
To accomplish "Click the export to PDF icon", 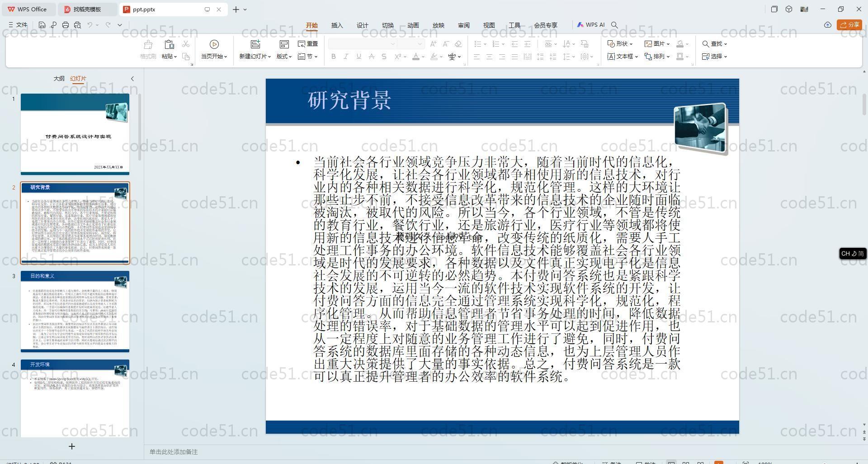I will (54, 25).
